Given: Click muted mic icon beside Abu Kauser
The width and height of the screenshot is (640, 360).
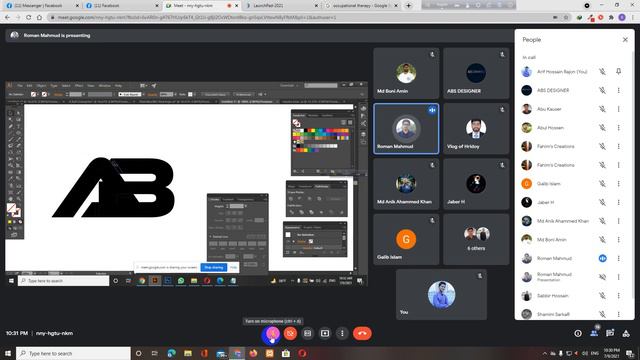Looking at the screenshot, I should [602, 109].
